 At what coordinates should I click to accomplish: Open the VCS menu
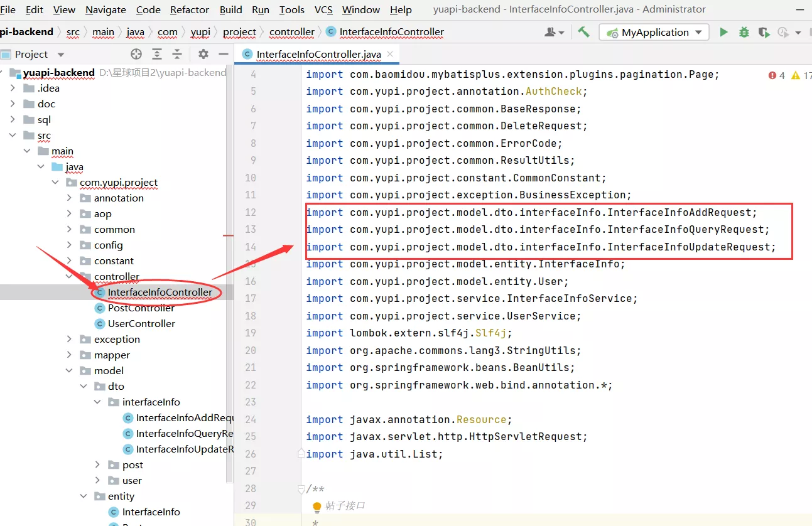[323, 9]
